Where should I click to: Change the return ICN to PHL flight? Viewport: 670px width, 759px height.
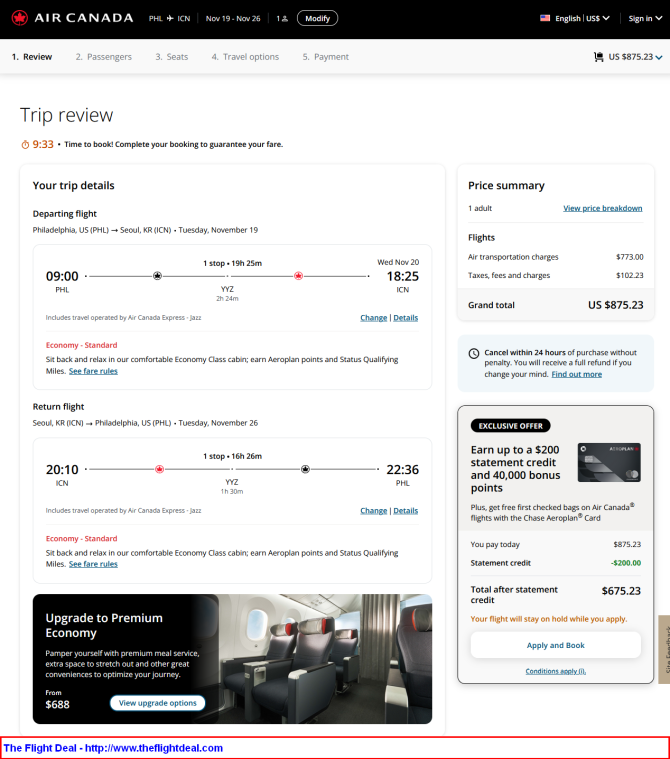tap(374, 511)
